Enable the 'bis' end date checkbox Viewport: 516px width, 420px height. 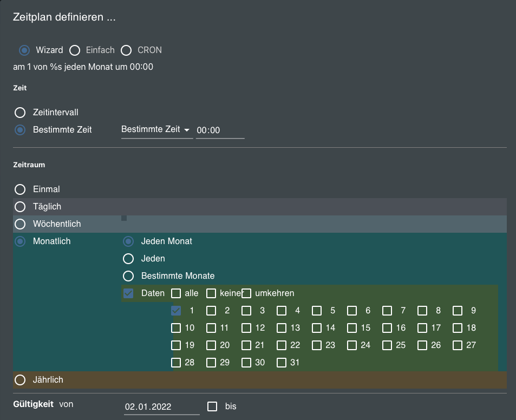point(212,406)
